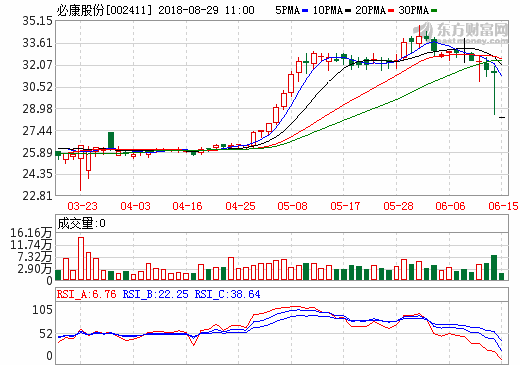Image resolution: width=520 pixels, height=365 pixels.
Task: Click the 成交量:0 volume header
Action: coord(81,223)
